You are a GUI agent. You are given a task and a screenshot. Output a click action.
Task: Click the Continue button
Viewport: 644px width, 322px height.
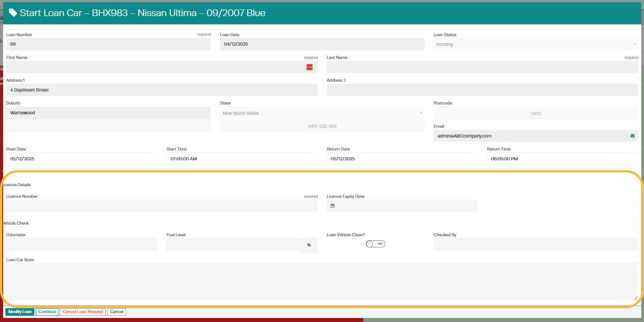pyautogui.click(x=47, y=312)
